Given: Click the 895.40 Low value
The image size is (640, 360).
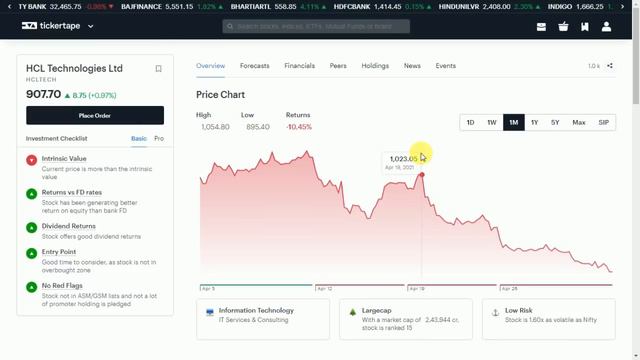Looking at the screenshot, I should (258, 127).
